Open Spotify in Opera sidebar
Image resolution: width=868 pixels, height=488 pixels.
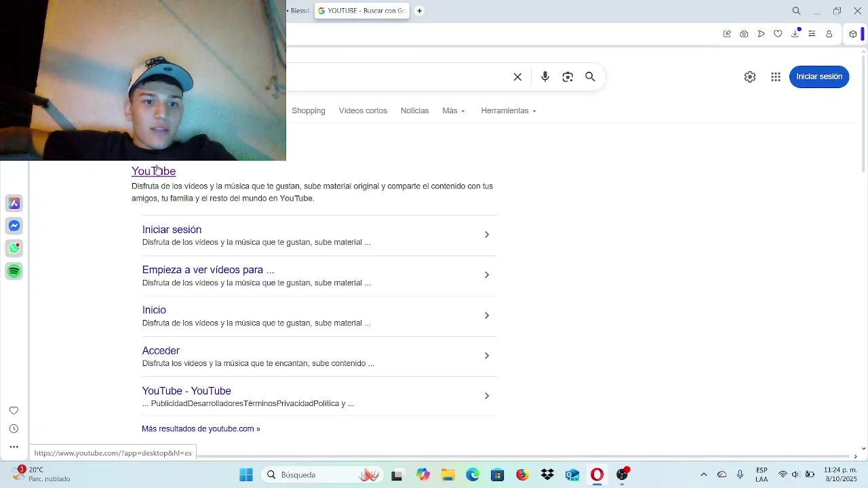coord(14,271)
